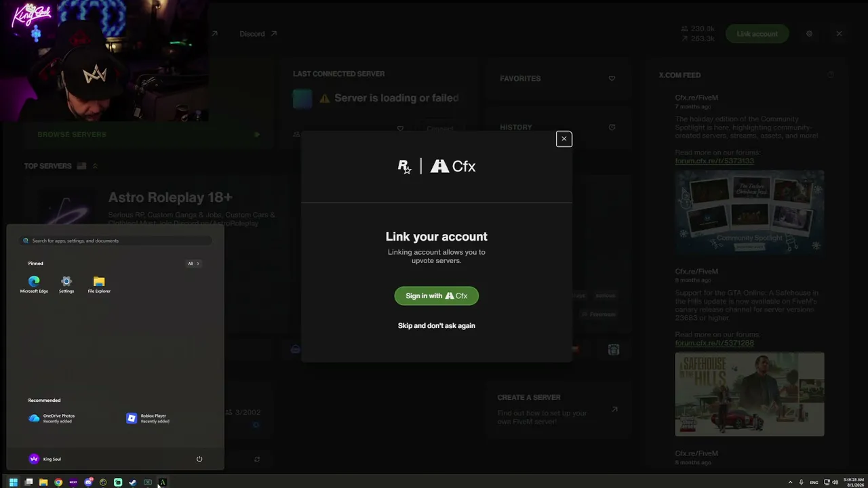This screenshot has width=868, height=488.
Task: Click the Windows Start button
Action: click(13, 483)
